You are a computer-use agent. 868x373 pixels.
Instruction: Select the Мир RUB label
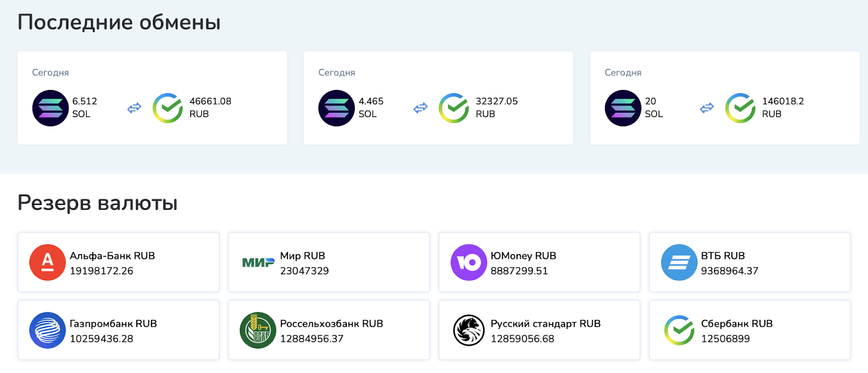coord(303,256)
